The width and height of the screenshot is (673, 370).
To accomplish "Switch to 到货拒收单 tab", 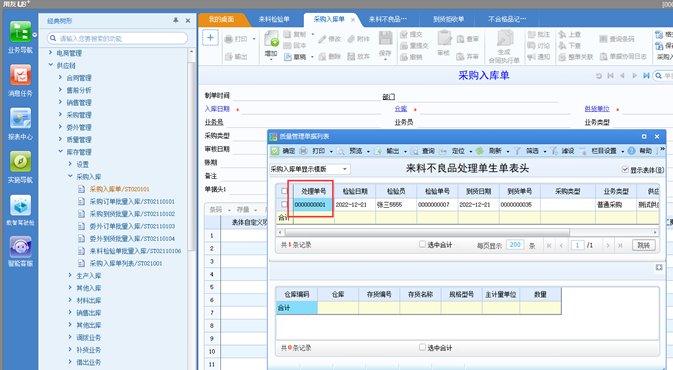I will click(449, 19).
